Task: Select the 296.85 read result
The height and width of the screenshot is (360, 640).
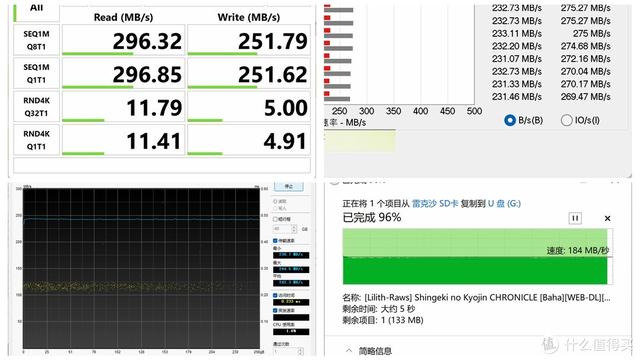Action: pyautogui.click(x=147, y=75)
